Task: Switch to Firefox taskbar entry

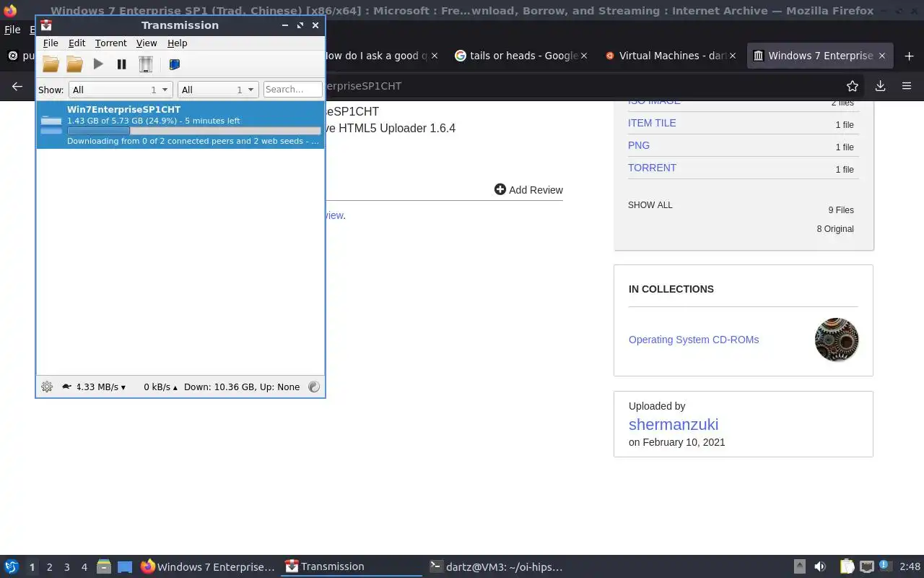Action: pos(208,567)
